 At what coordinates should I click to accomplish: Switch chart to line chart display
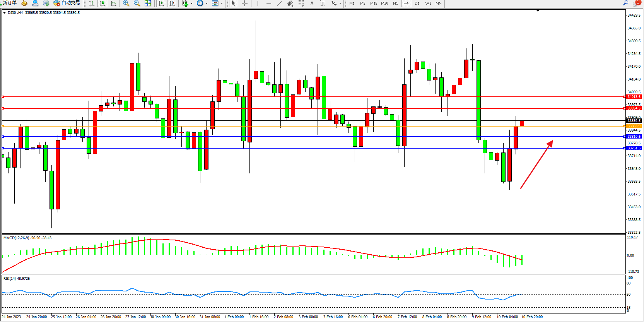(x=113, y=3)
